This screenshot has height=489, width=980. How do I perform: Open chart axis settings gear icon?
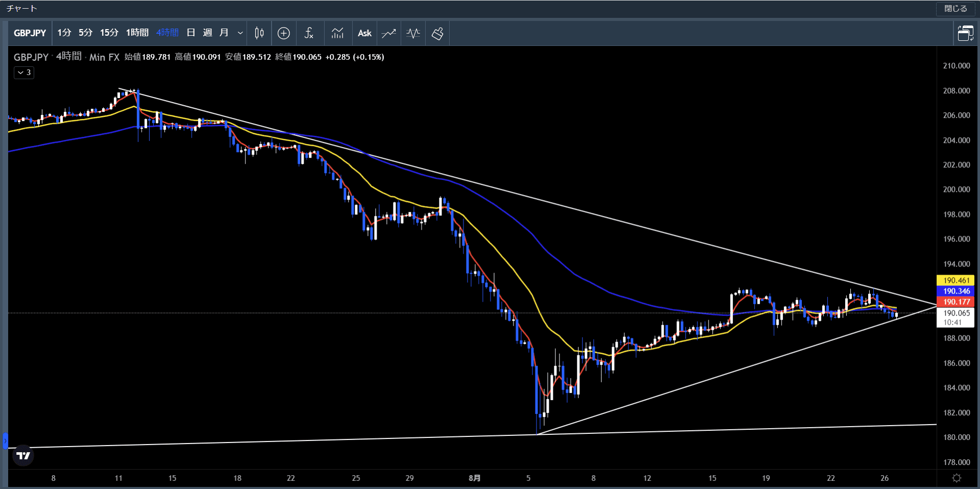pos(957,478)
